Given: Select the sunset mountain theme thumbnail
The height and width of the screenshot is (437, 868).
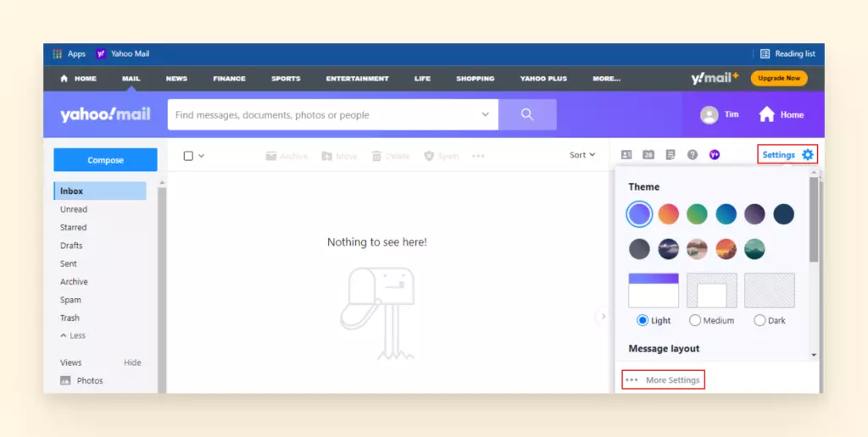Looking at the screenshot, I should (x=726, y=249).
